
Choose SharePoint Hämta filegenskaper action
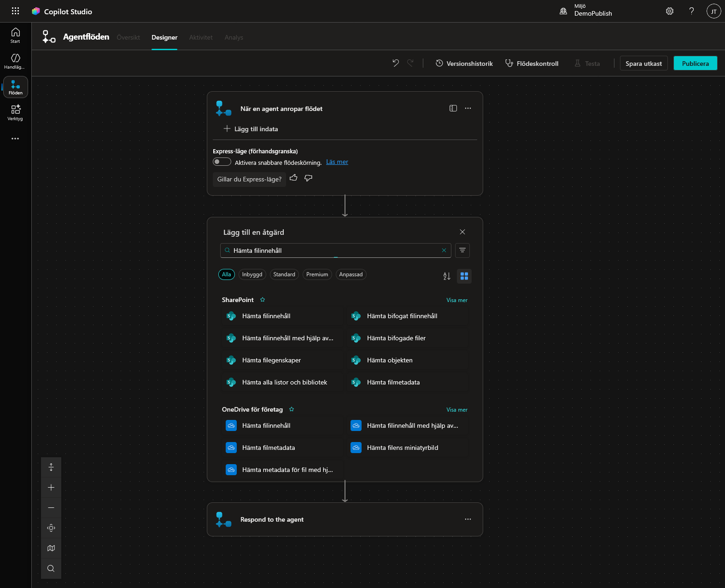(x=283, y=360)
